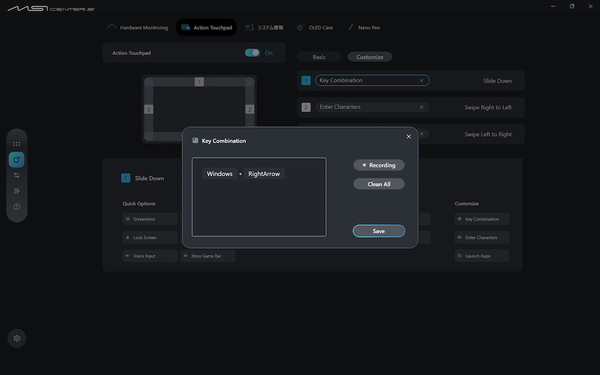Open the apps grid icon in sidebar
The height and width of the screenshot is (375, 600).
(x=16, y=144)
